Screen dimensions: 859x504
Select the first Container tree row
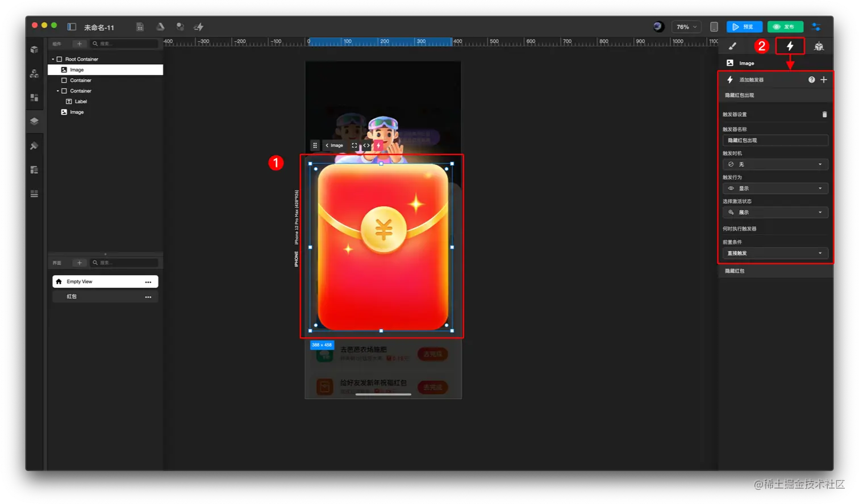(x=106, y=81)
